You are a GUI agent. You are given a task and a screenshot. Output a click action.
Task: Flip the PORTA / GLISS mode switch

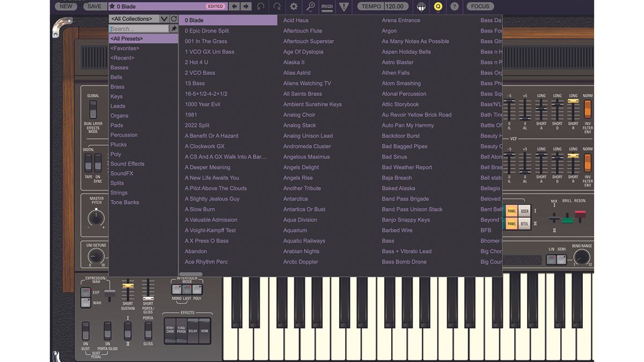[x=148, y=331]
